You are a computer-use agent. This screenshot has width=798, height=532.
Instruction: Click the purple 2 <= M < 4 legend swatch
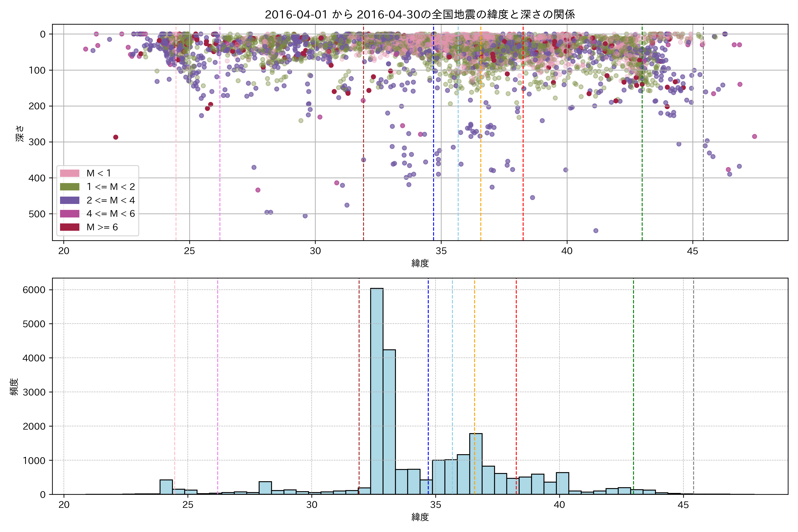[x=70, y=200]
